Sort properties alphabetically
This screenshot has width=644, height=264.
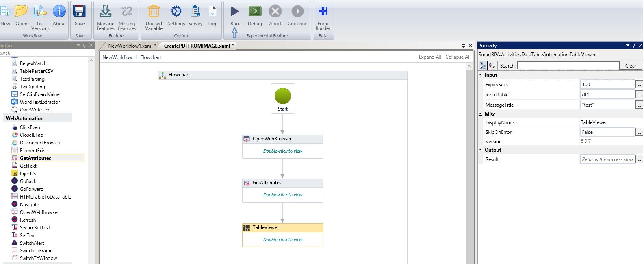pos(492,65)
